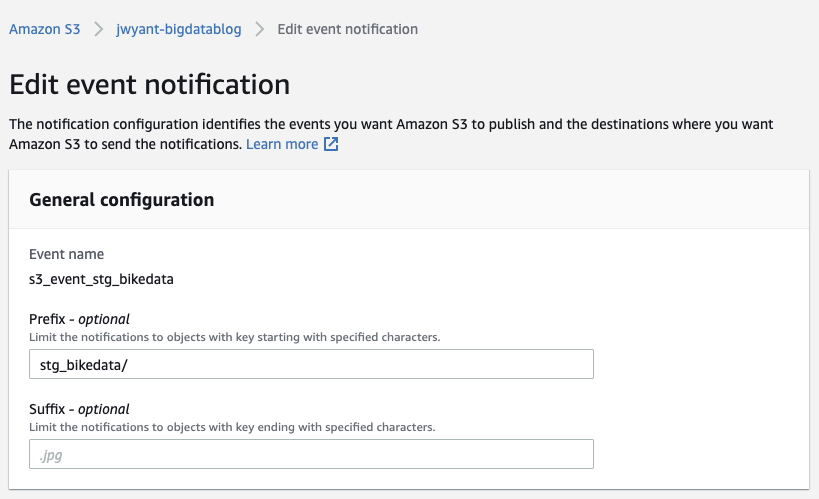This screenshot has width=819, height=499.
Task: Select the s3_event_stg_bikedata event name text
Action: (101, 279)
